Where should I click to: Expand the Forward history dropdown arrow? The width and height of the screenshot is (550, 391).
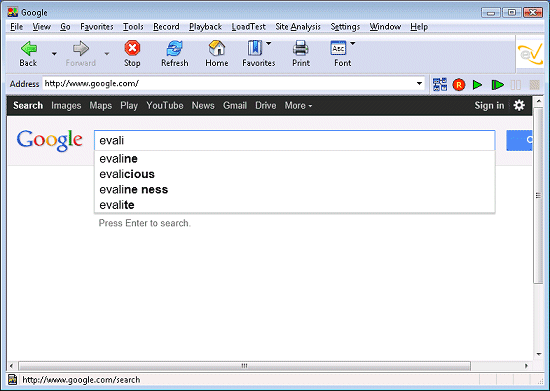tap(107, 54)
